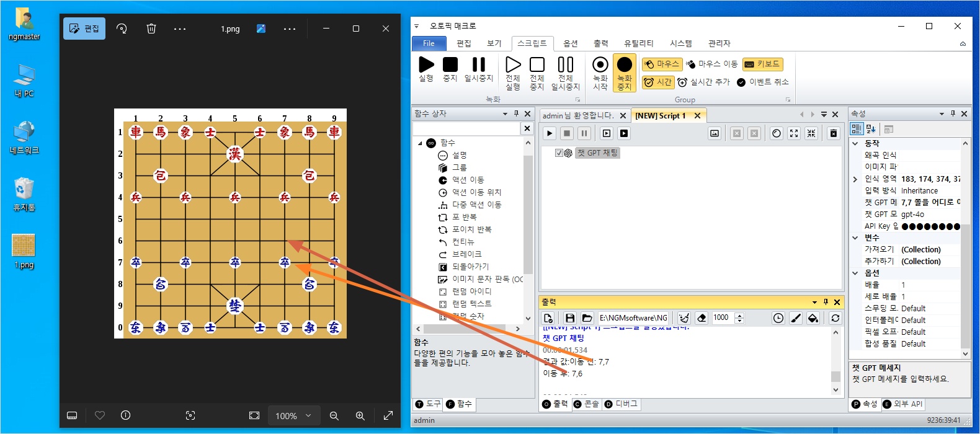980x434 pixels.
Task: Click the zoom out magnifier icon in Photos
Action: click(334, 415)
